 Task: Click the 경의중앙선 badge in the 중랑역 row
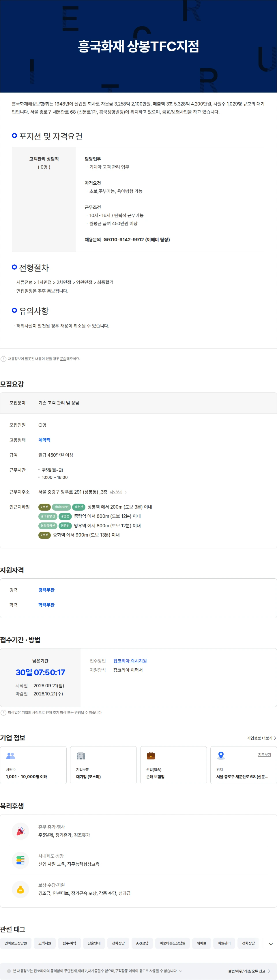point(48,516)
